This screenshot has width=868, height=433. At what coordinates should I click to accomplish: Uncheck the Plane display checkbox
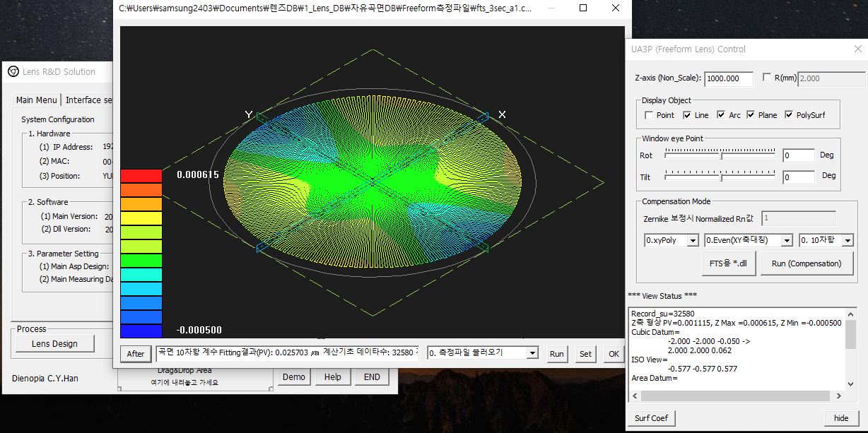click(751, 115)
